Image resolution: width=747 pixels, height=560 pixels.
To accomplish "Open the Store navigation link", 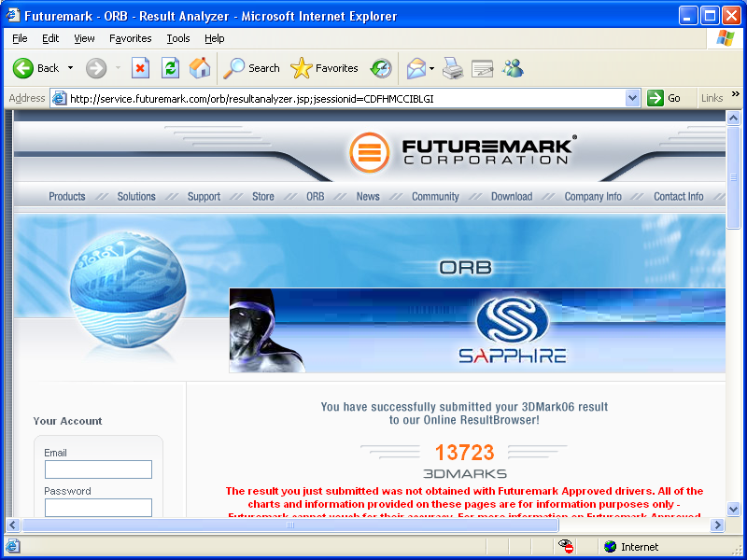I will (x=263, y=196).
